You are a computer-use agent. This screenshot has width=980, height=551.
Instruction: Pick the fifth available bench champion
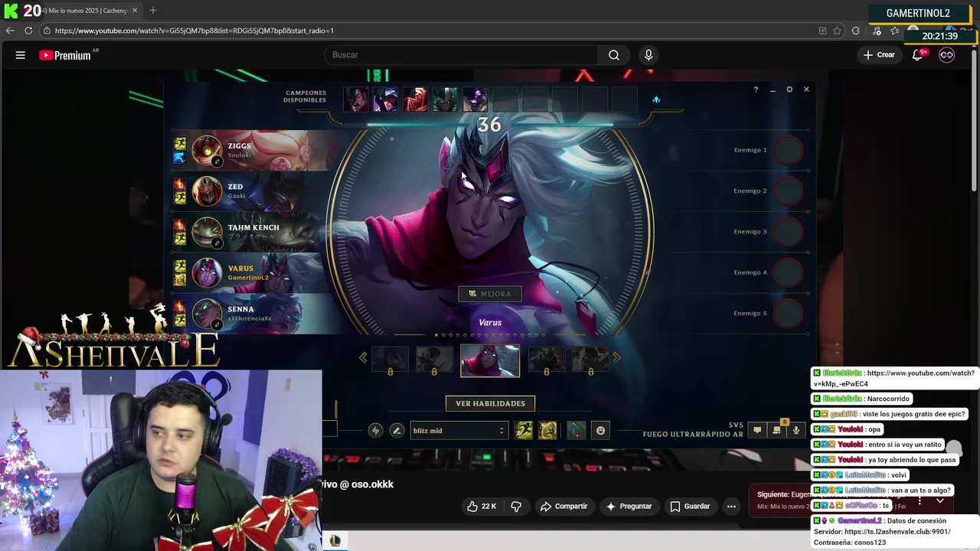pyautogui.click(x=475, y=99)
